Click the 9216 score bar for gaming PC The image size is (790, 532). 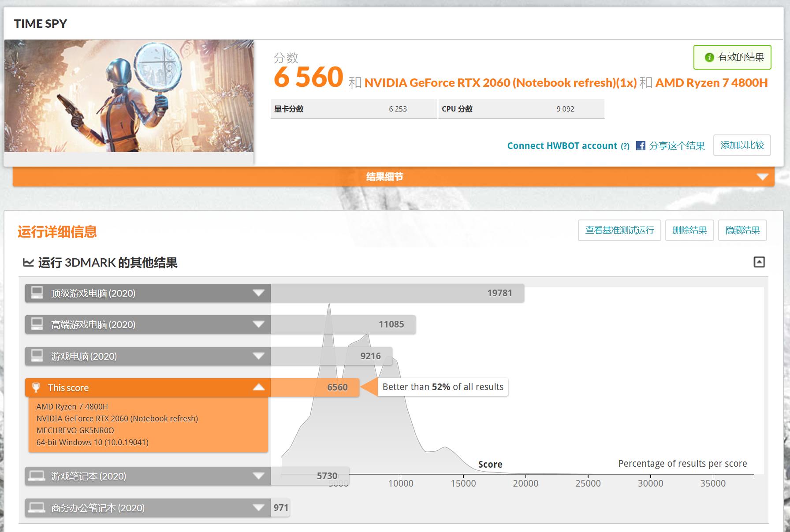click(332, 356)
